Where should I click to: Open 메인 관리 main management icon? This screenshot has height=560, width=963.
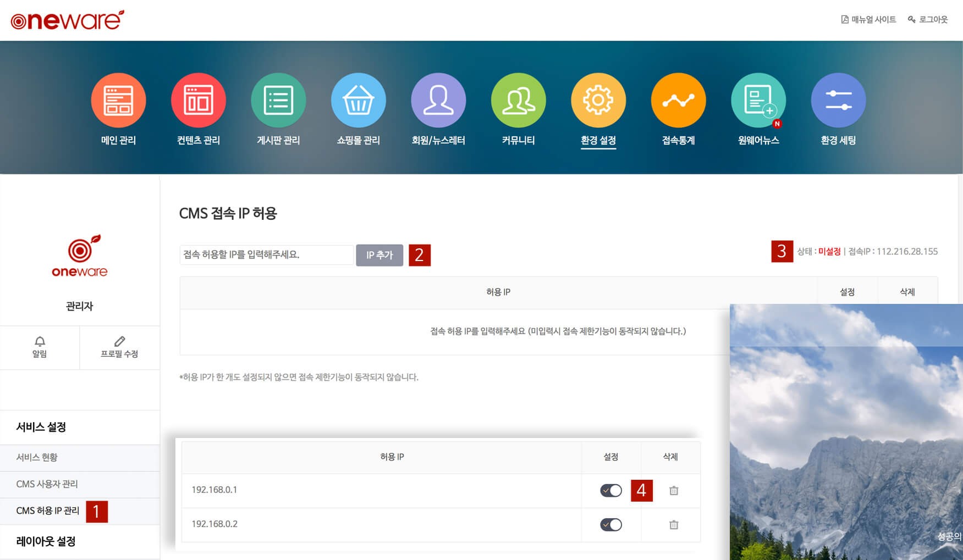click(118, 100)
